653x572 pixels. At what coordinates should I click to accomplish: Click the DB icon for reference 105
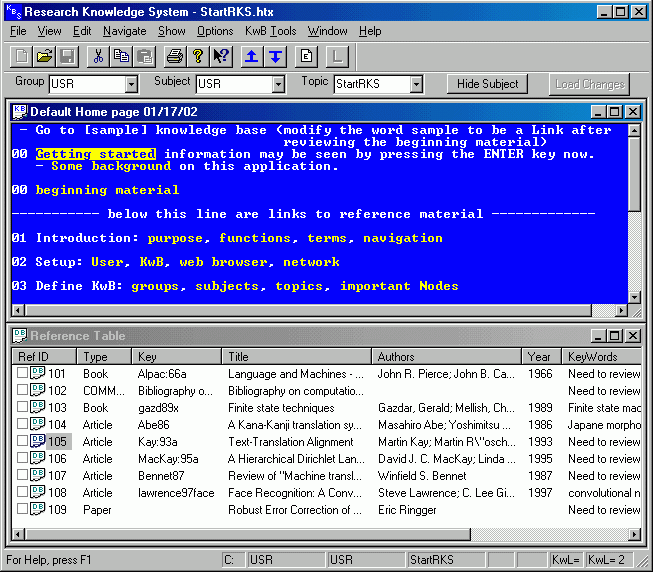[x=37, y=441]
